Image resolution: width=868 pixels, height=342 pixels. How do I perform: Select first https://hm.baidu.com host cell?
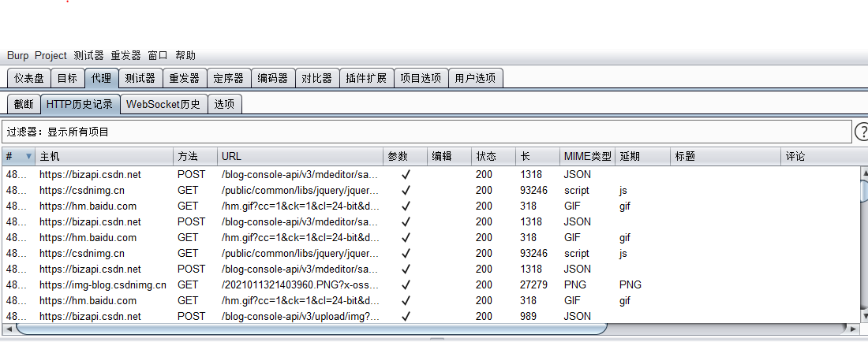click(x=88, y=206)
